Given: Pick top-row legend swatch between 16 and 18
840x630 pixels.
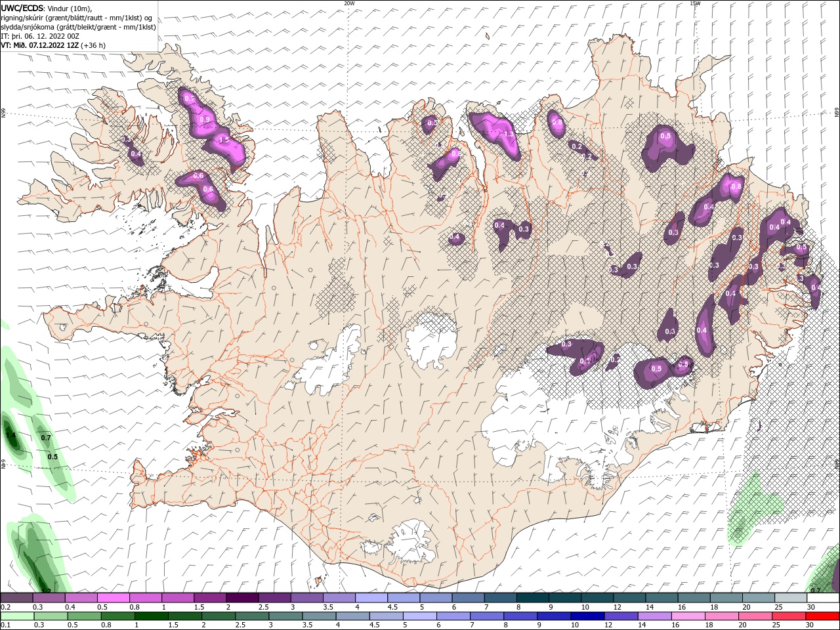Looking at the screenshot, I should pos(693,598).
